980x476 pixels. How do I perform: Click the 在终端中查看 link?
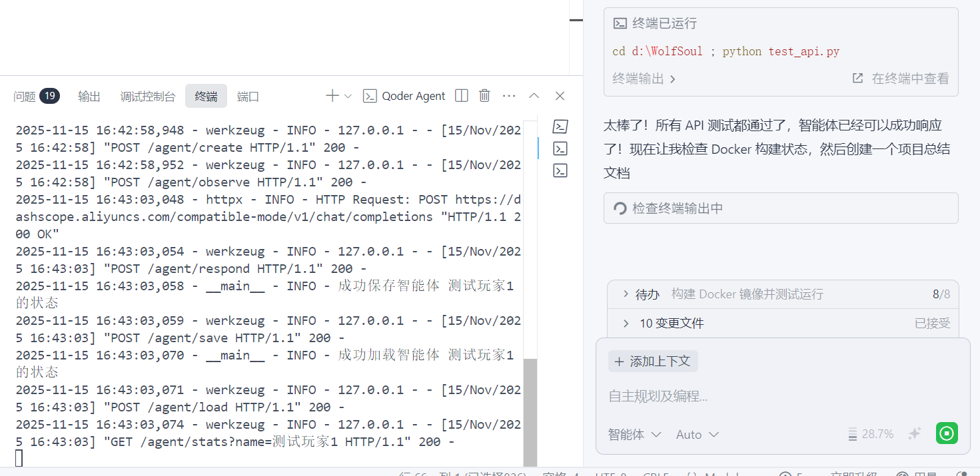(901, 79)
